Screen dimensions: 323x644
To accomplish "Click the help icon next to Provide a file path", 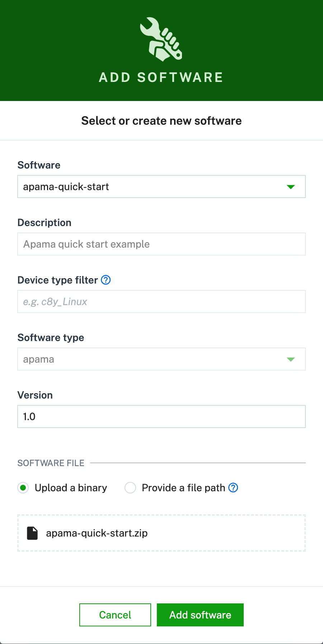I will [233, 488].
